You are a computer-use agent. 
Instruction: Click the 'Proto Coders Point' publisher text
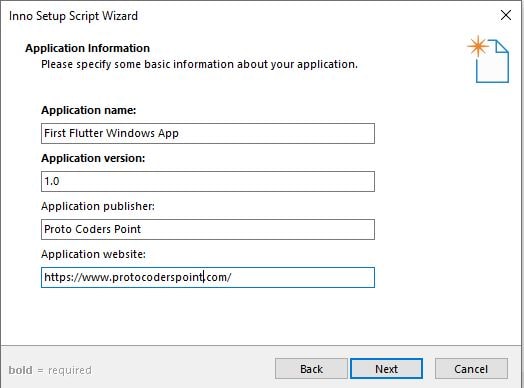[93, 229]
